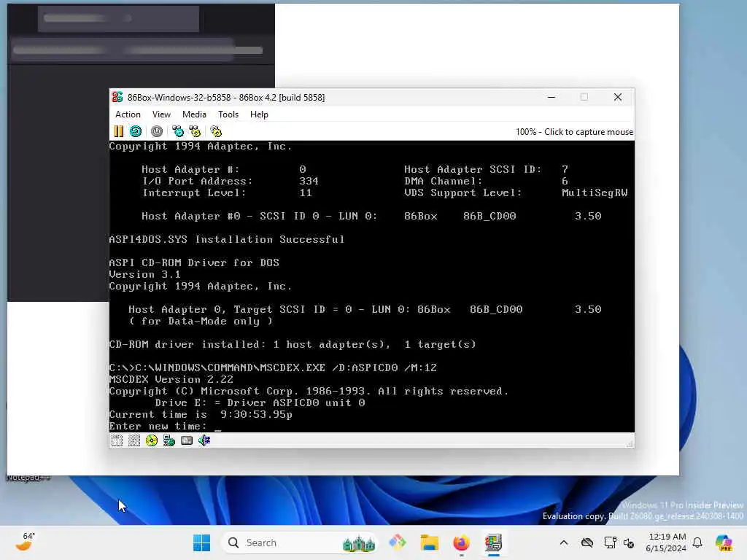Minimize the 86Box window

[551, 97]
